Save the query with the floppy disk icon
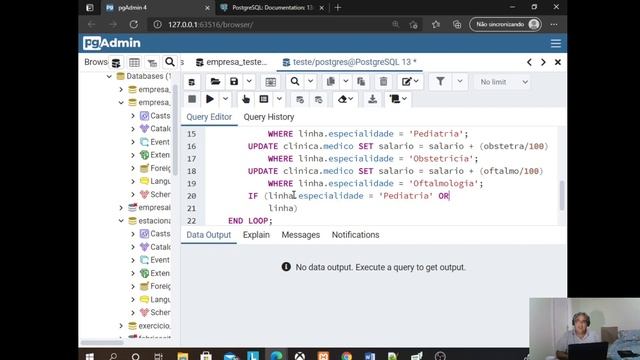This screenshot has width=640, height=360. [234, 82]
